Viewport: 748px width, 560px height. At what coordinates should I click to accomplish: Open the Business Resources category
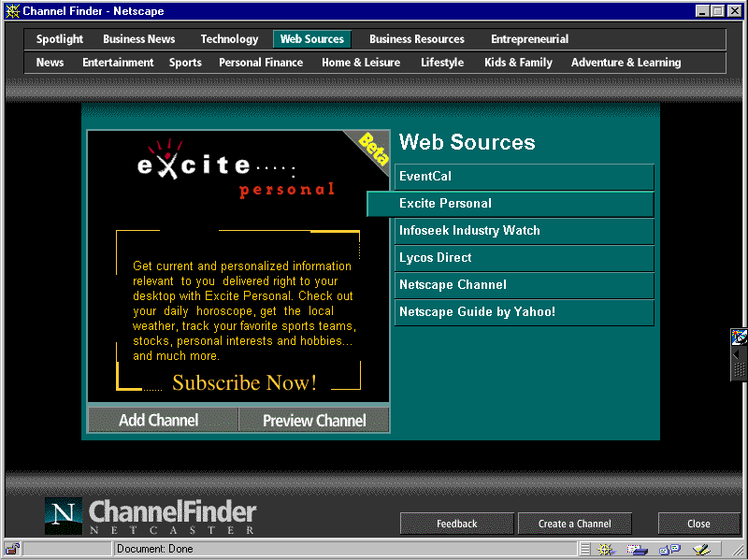416,39
